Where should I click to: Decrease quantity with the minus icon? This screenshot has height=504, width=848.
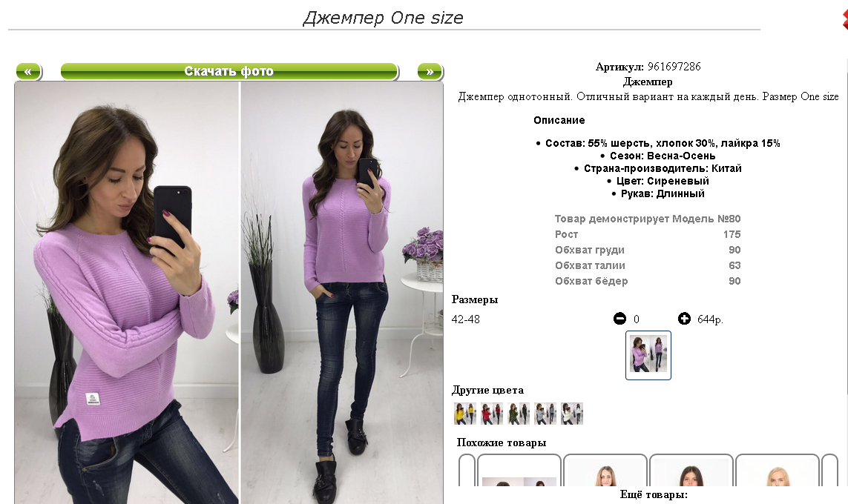[x=619, y=319]
